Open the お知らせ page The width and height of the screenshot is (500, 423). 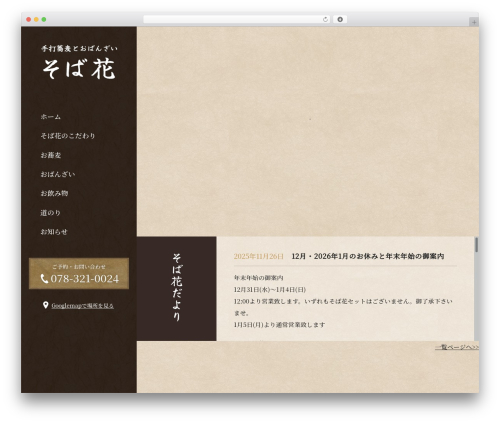[x=54, y=232]
